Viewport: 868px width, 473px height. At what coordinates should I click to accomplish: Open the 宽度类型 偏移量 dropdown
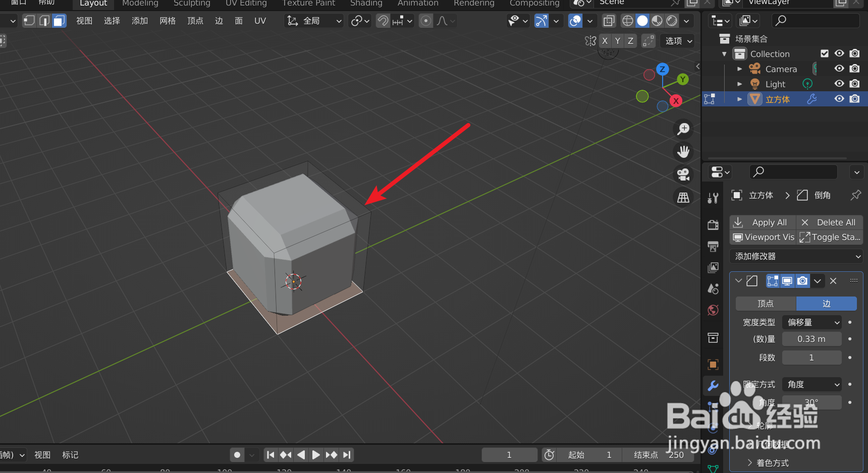click(812, 322)
